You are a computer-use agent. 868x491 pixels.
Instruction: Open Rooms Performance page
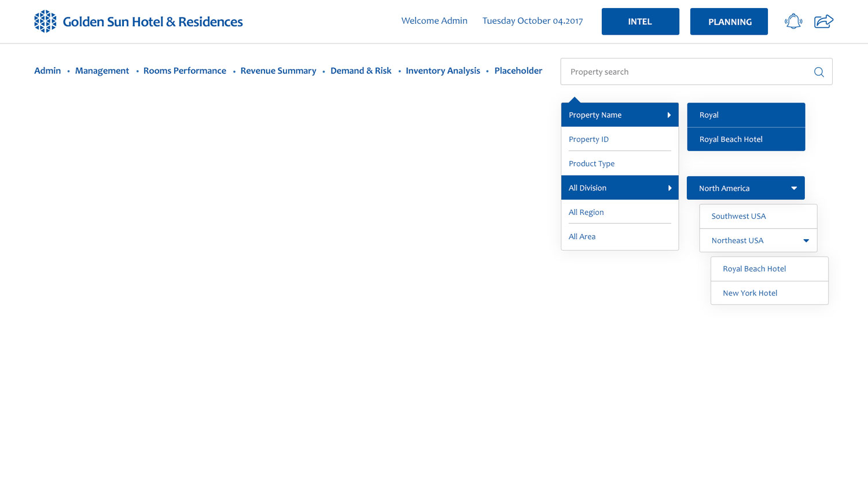185,71
